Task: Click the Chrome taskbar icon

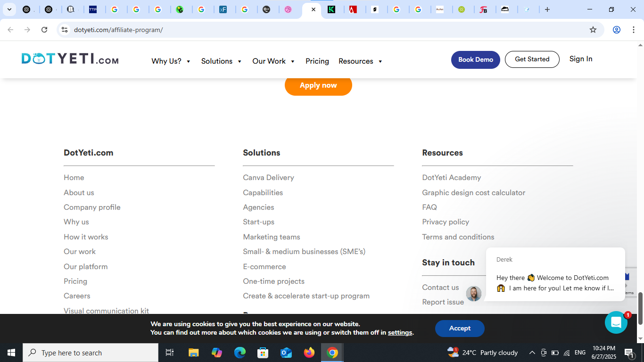Action: pyautogui.click(x=332, y=353)
